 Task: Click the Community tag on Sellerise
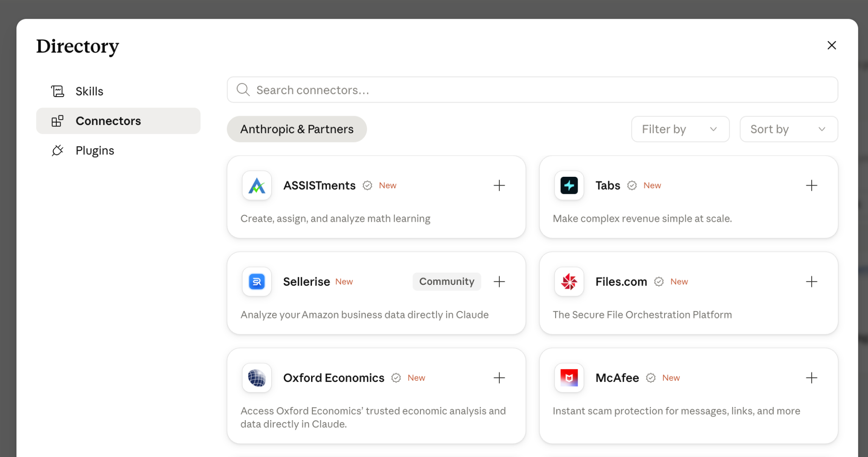coord(447,281)
